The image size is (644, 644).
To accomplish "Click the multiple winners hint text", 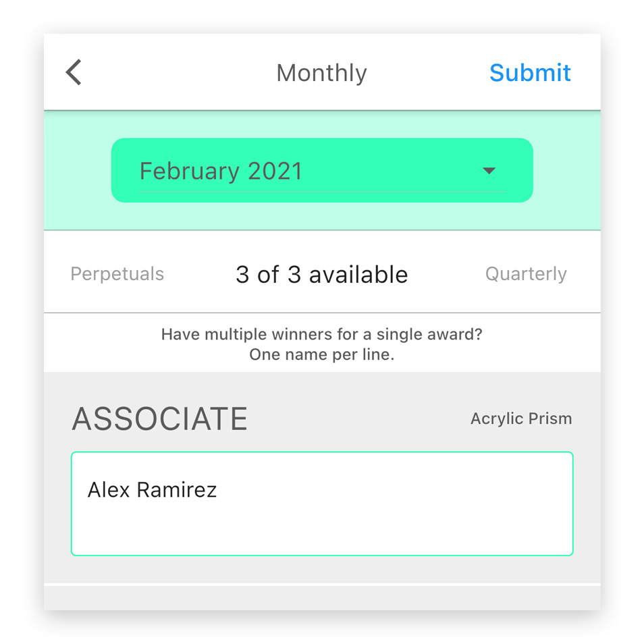I will point(321,334).
